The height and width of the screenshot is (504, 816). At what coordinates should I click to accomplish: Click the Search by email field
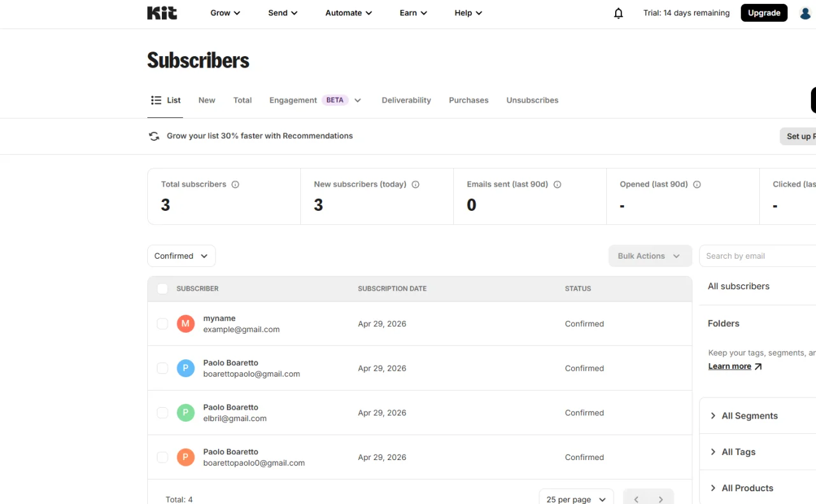click(x=757, y=256)
